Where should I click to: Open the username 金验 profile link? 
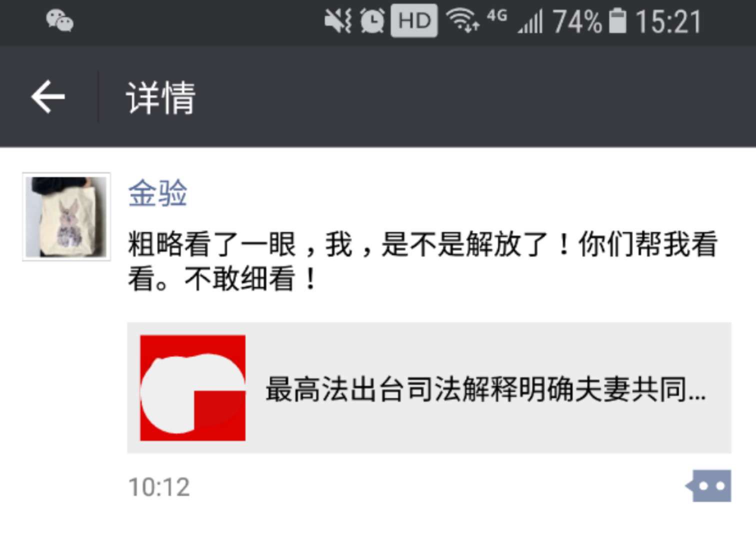point(157,193)
